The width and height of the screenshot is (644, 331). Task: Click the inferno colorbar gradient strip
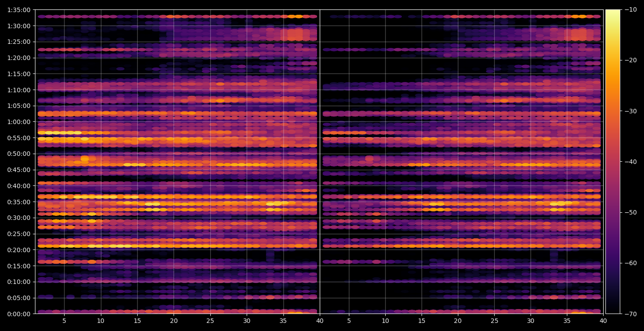[x=613, y=162]
